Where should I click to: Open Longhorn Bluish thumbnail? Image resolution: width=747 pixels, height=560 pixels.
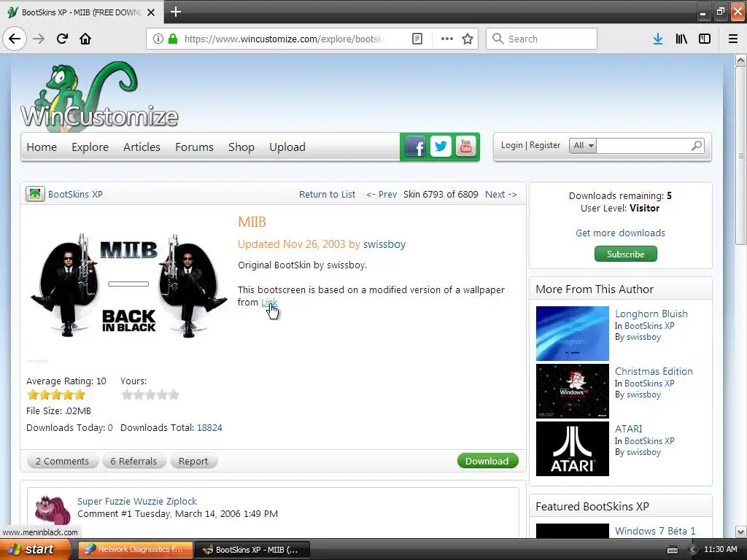pyautogui.click(x=572, y=333)
